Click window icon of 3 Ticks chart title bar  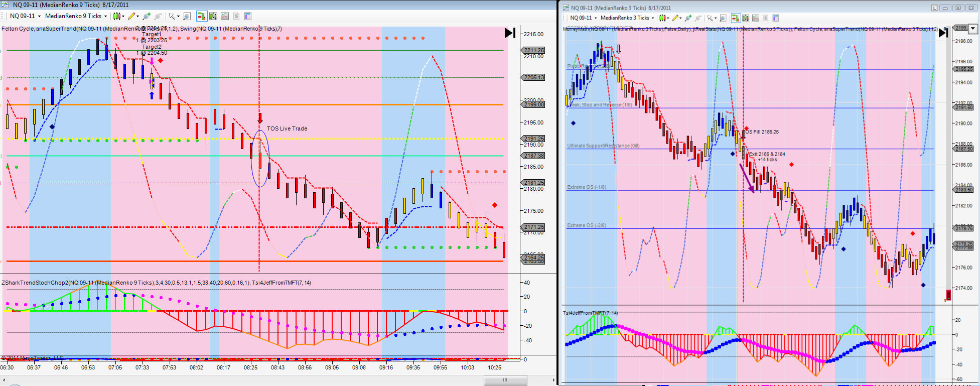[x=566, y=8]
